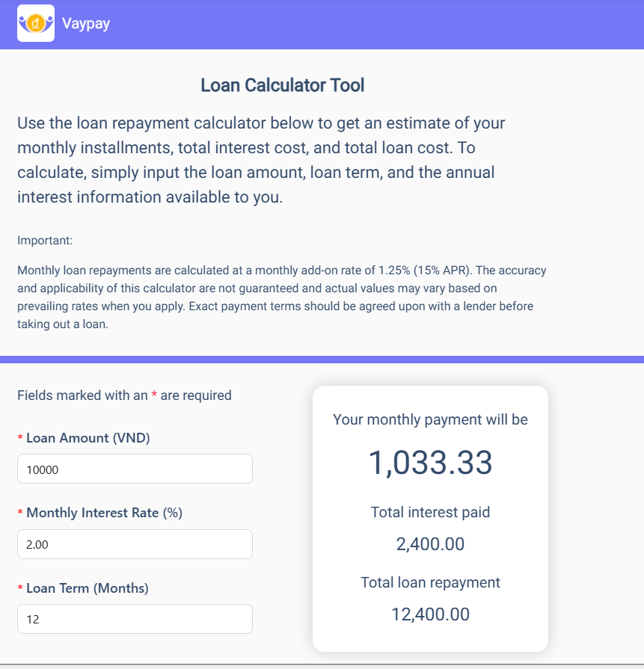The image size is (644, 669).
Task: Click the purple divider bar above the form
Action: [322, 360]
